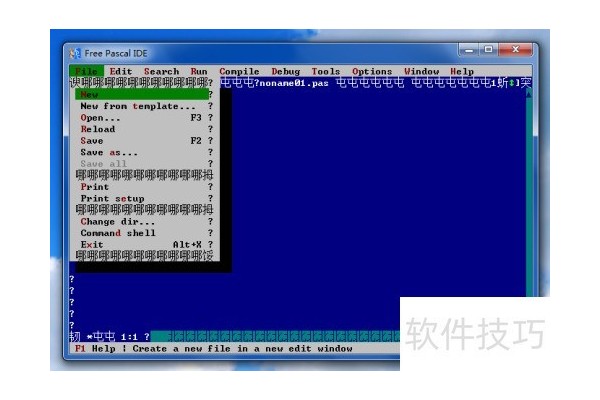Open the File menu
The width and height of the screenshot is (600, 400).
86,71
